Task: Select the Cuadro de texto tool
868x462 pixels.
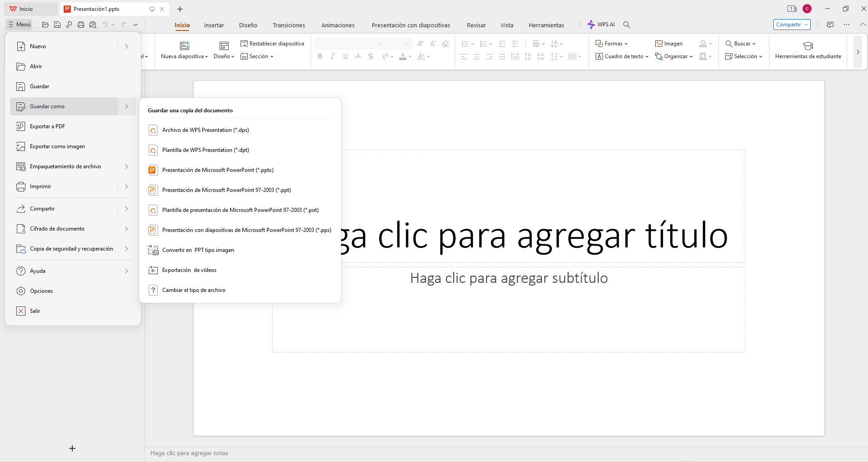Action: click(621, 56)
